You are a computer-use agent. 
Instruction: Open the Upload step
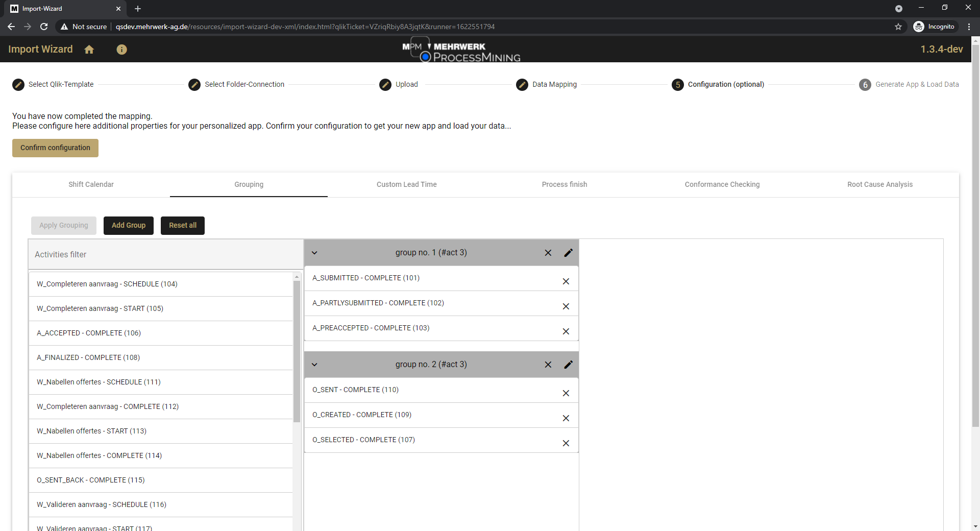(399, 84)
